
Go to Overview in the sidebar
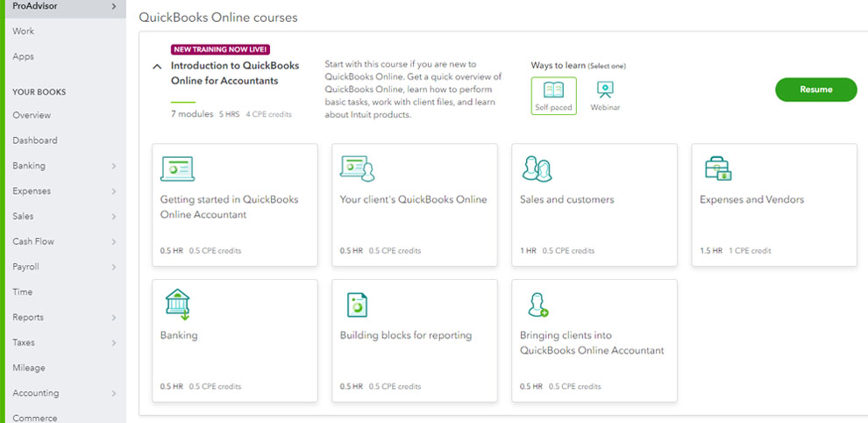point(32,115)
